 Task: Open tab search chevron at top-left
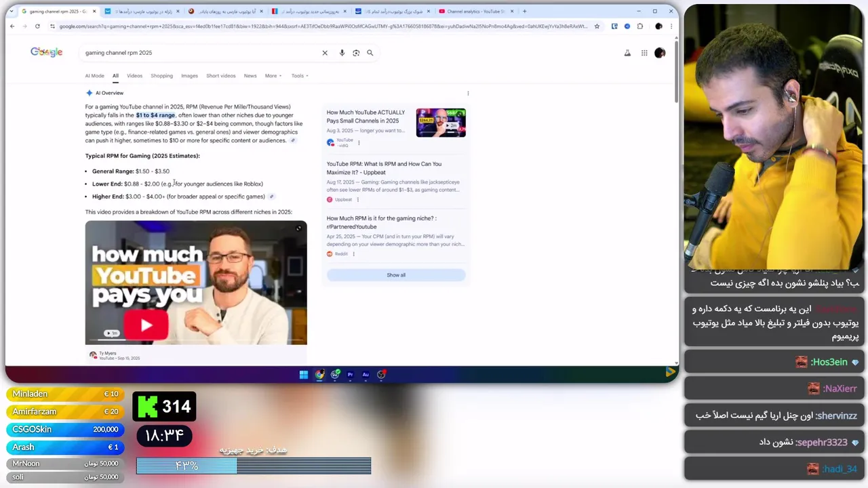(x=12, y=12)
